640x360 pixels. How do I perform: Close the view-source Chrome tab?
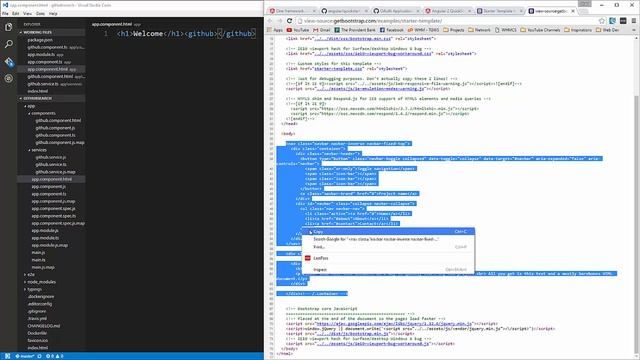click(x=573, y=11)
